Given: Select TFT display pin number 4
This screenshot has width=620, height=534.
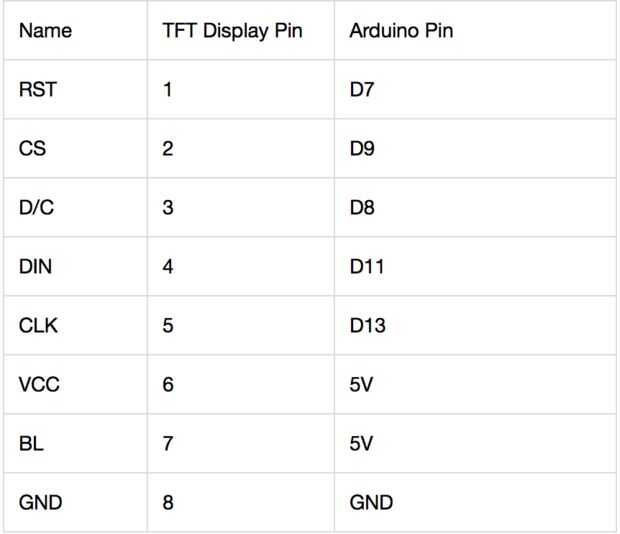Looking at the screenshot, I should (x=168, y=267).
